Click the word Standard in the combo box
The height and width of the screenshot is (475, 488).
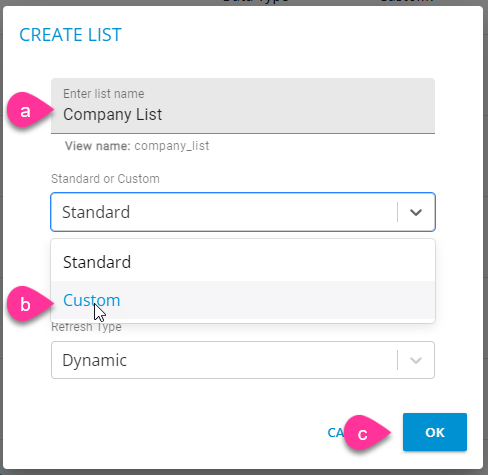96,212
